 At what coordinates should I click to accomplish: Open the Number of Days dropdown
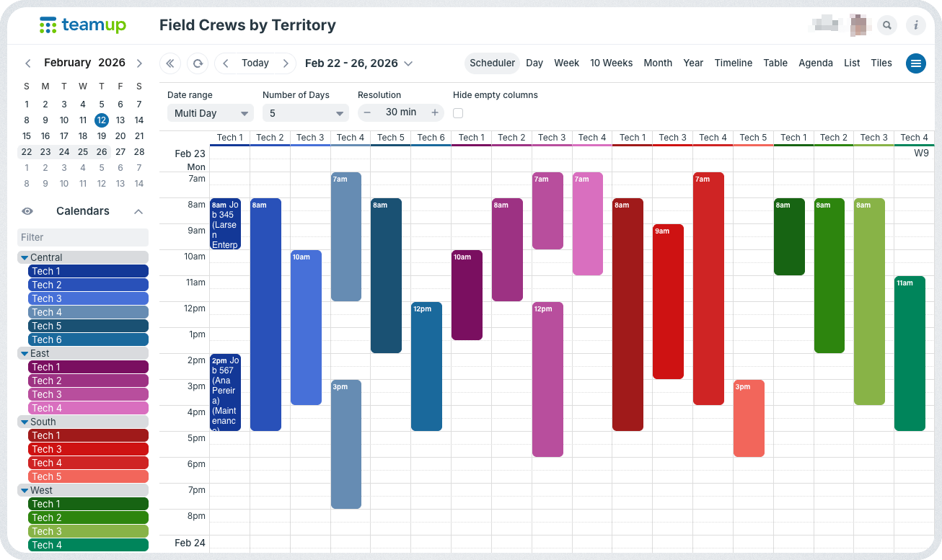[305, 113]
